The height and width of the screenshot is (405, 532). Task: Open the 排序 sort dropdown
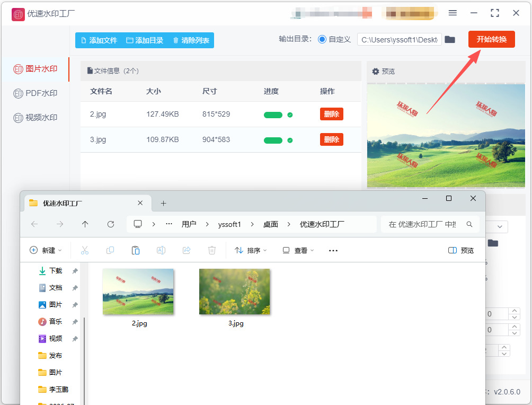click(x=251, y=251)
